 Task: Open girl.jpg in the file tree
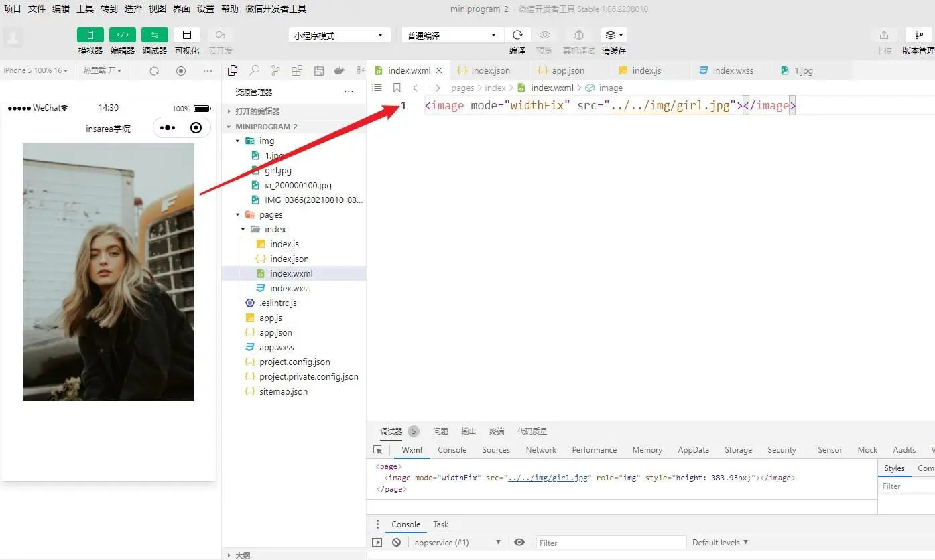277,171
